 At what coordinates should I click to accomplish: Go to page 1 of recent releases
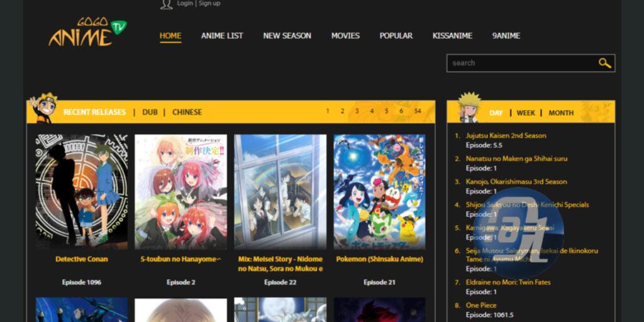(327, 111)
